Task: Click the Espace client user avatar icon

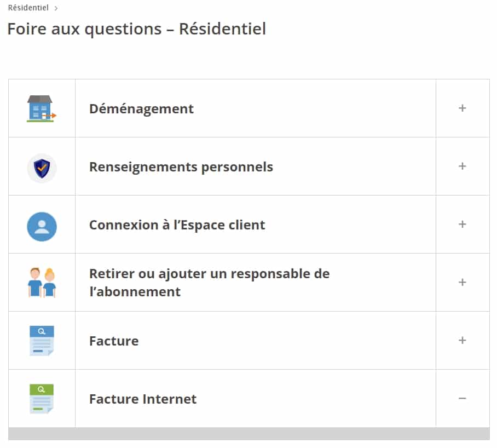Action: click(x=42, y=226)
